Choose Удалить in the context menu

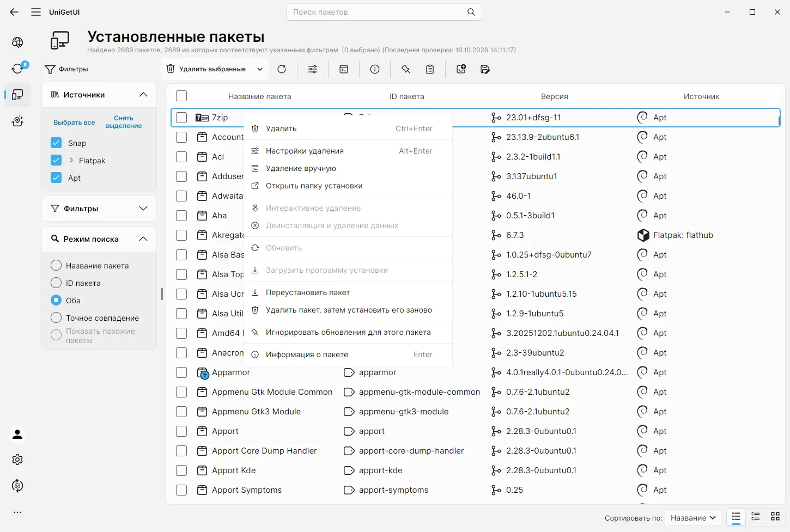(348, 129)
